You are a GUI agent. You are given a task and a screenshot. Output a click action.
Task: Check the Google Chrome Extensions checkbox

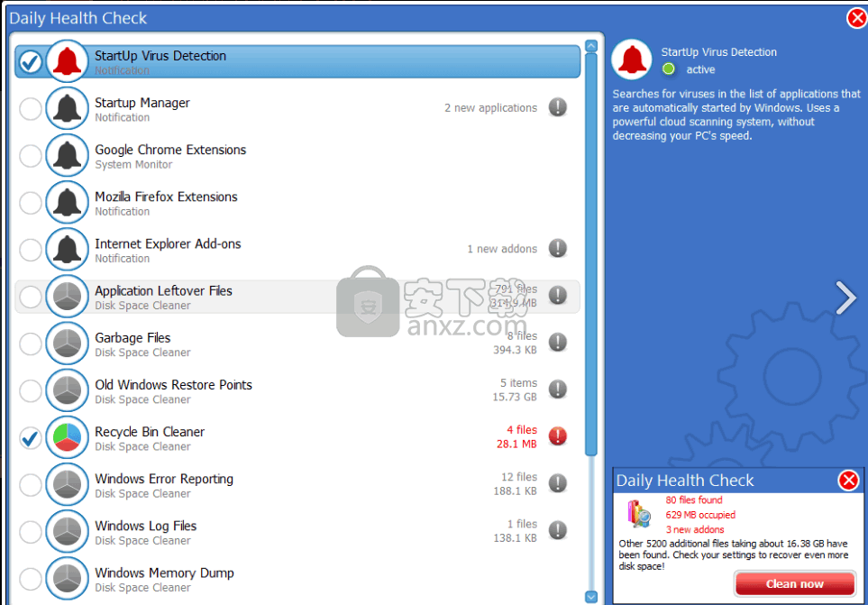[x=31, y=156]
